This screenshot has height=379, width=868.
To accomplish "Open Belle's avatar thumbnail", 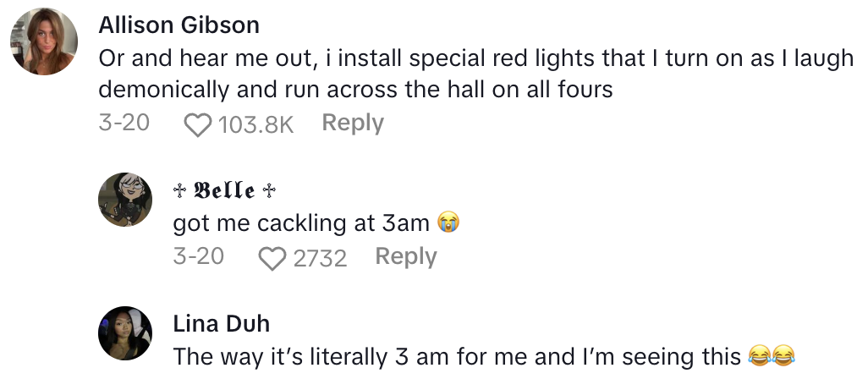I will tap(125, 200).
